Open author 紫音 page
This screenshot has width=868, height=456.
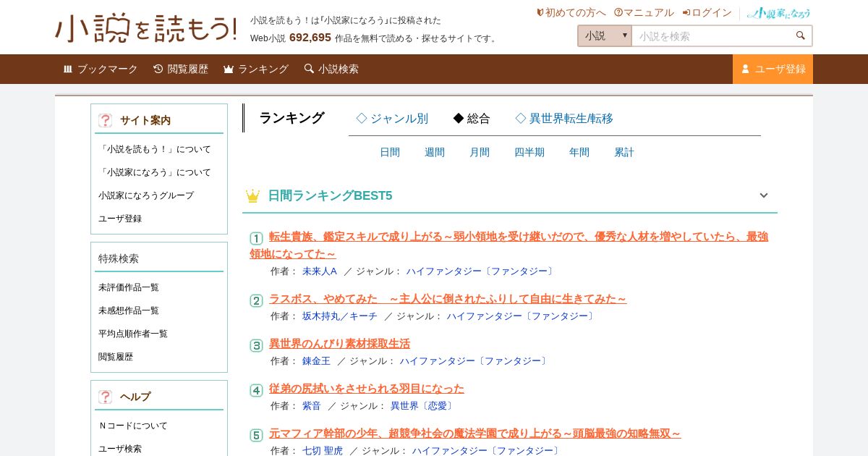click(x=312, y=406)
